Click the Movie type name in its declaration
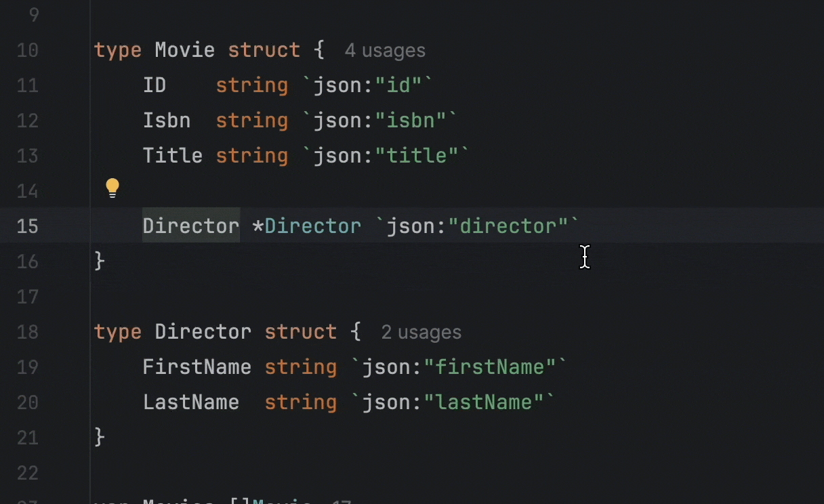Viewport: 824px width, 504px height. [x=184, y=51]
